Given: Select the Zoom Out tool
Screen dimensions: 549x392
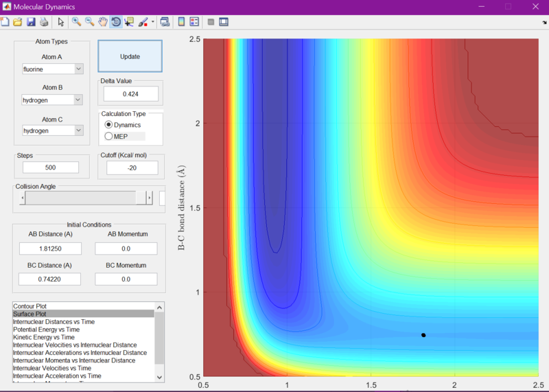Looking at the screenshot, I should pos(90,22).
